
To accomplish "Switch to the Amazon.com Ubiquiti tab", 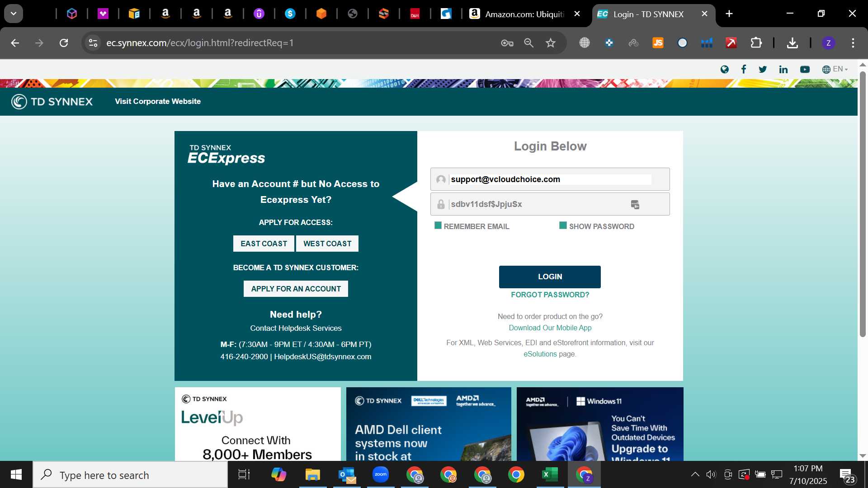I will tap(524, 14).
